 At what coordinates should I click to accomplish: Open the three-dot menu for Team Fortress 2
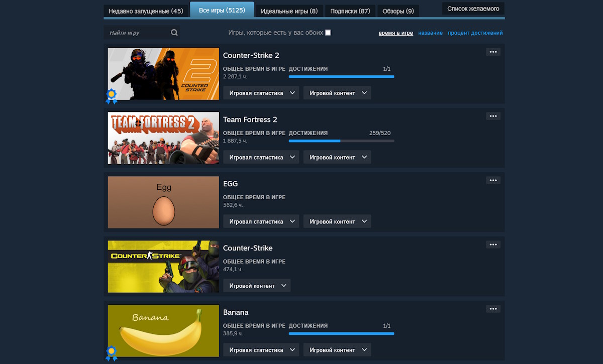coord(493,116)
